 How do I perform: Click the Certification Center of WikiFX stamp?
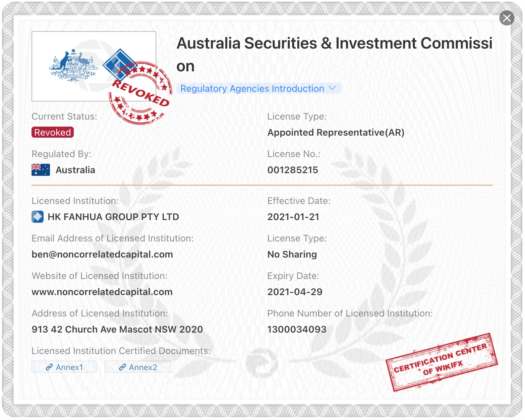click(442, 362)
